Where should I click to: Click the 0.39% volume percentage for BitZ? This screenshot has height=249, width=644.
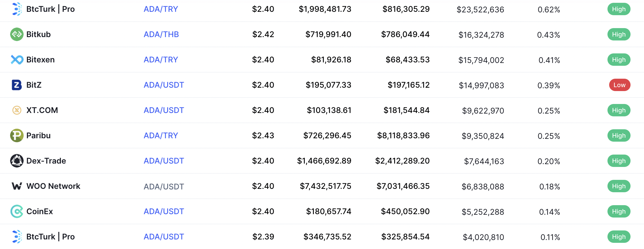click(x=549, y=85)
